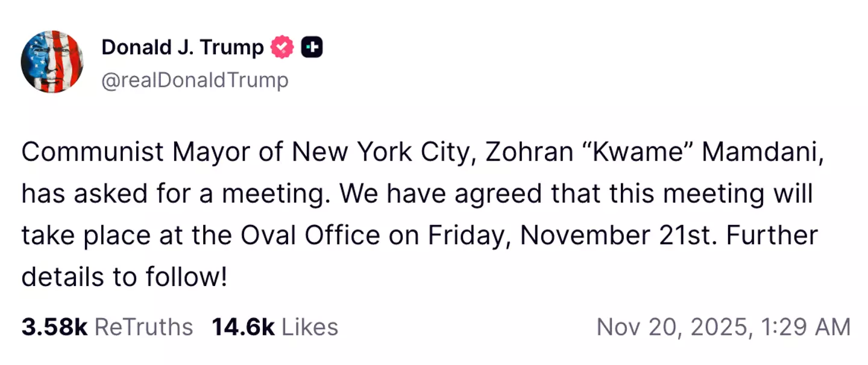
Task: Open the @realDonaldTrump handle link
Action: [195, 80]
